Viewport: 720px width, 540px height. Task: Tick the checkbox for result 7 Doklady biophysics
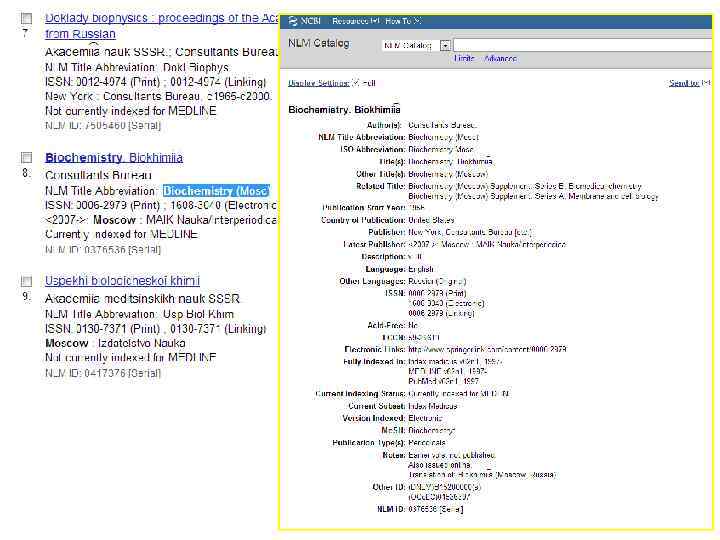point(27,18)
